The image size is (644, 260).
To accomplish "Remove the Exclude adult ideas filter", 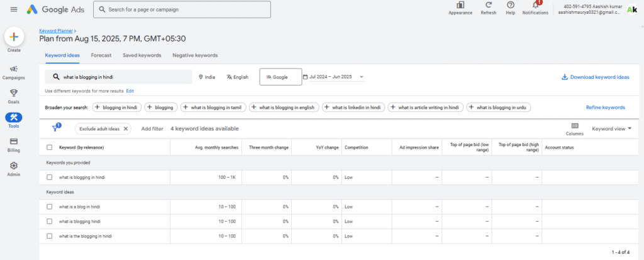I will [x=126, y=129].
